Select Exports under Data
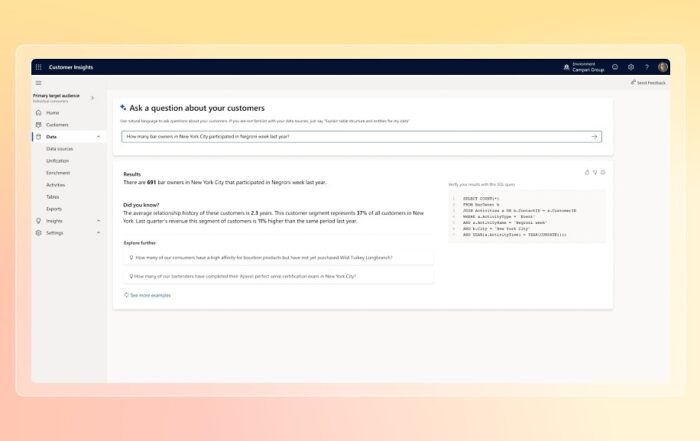700x441 pixels. click(54, 209)
